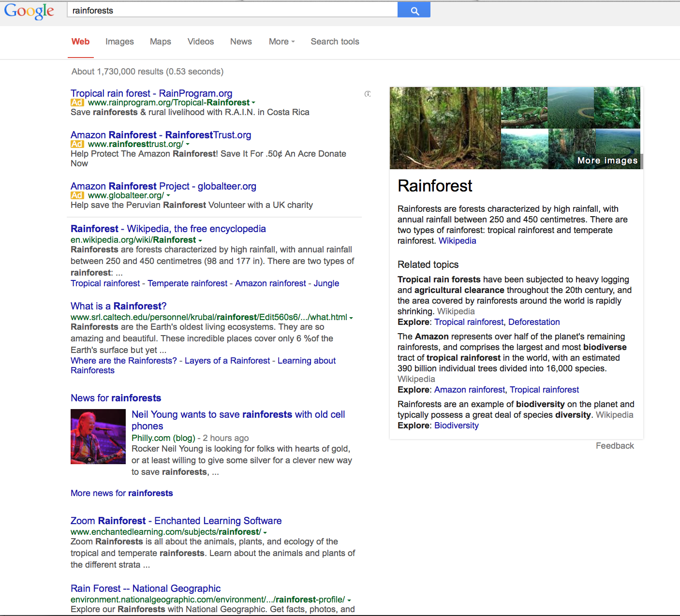Image resolution: width=680 pixels, height=616 pixels.
Task: Switch to the Images tab
Action: 119,42
